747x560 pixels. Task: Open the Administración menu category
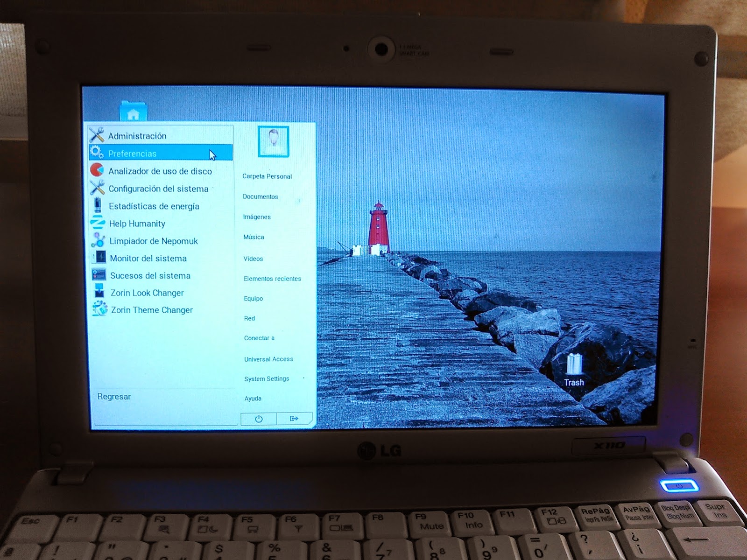160,135
